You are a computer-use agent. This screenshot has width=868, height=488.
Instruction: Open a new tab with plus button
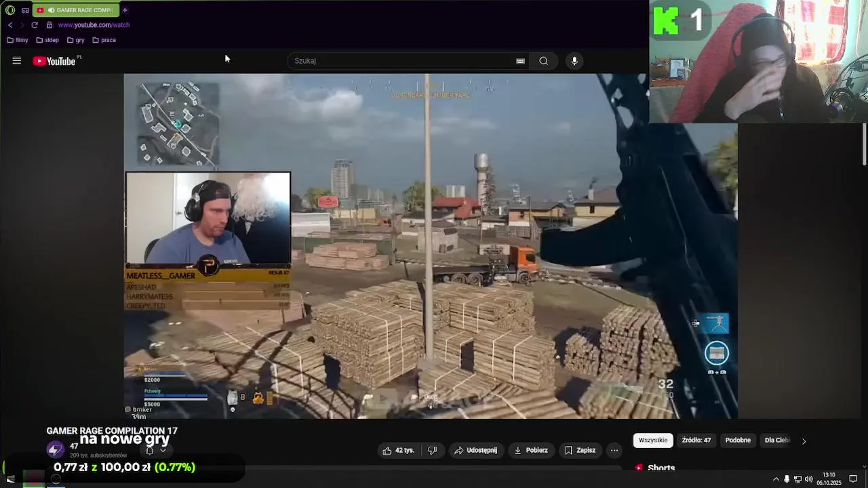pyautogui.click(x=125, y=10)
